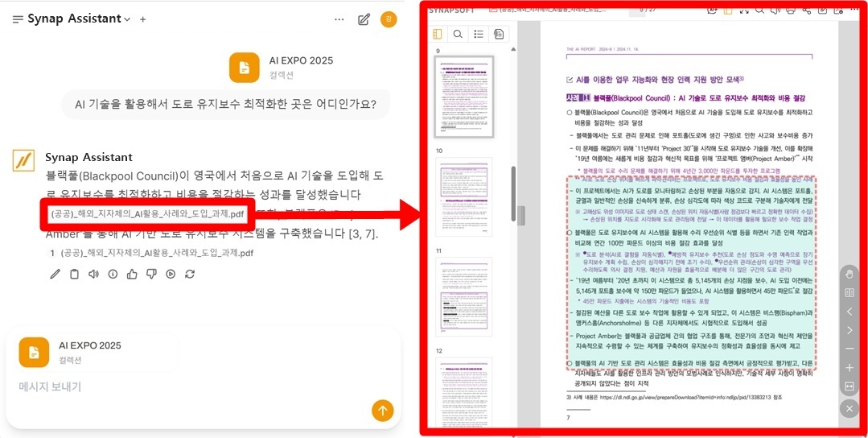Open annotation edit icon in viewer toolbar
The height and width of the screenshot is (438, 868).
pos(823,10)
